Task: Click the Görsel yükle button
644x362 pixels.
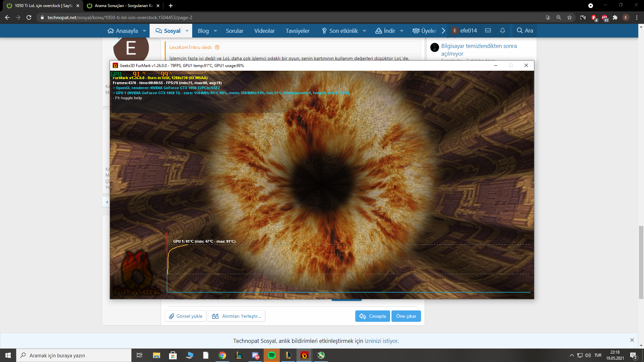Action: pos(185,316)
